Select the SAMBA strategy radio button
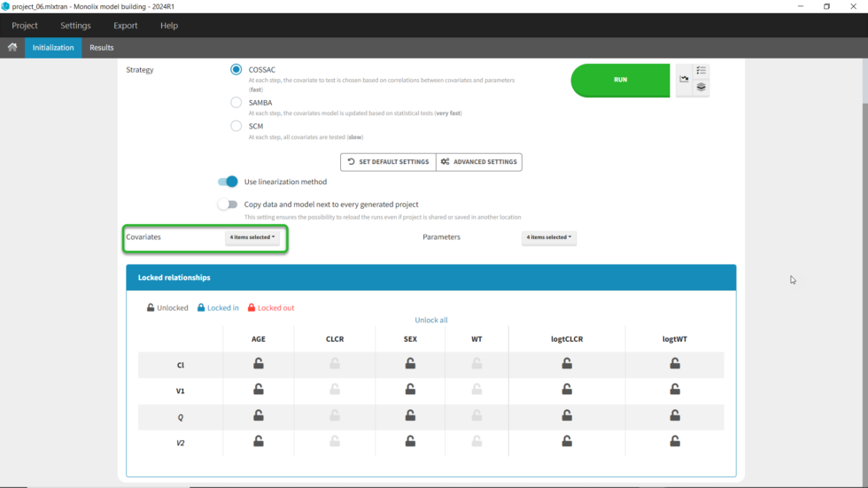 pyautogui.click(x=236, y=103)
